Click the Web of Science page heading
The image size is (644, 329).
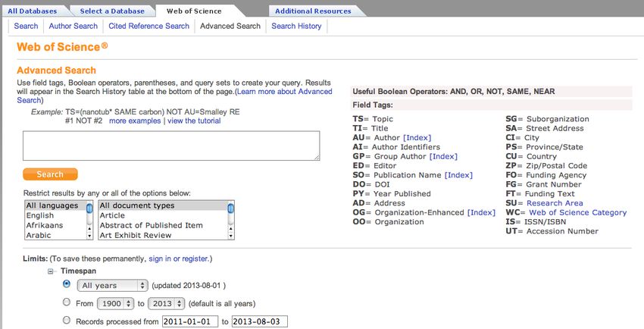pos(62,47)
